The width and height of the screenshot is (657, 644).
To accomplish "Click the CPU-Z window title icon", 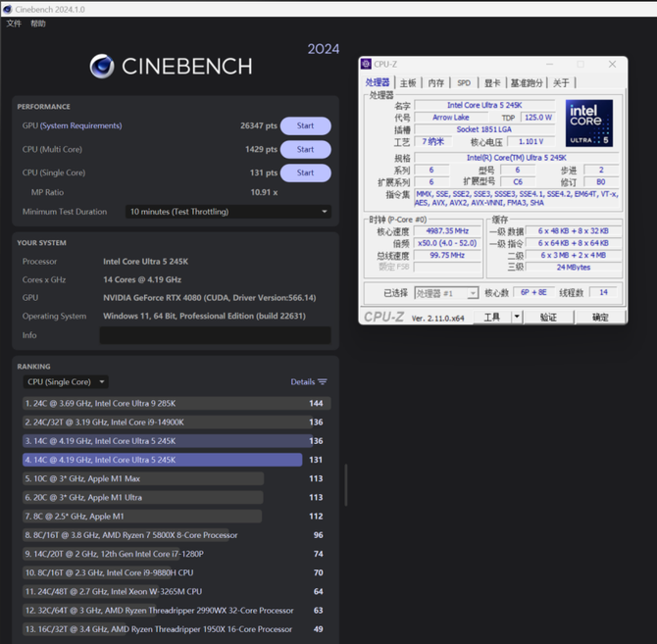I will click(x=366, y=64).
